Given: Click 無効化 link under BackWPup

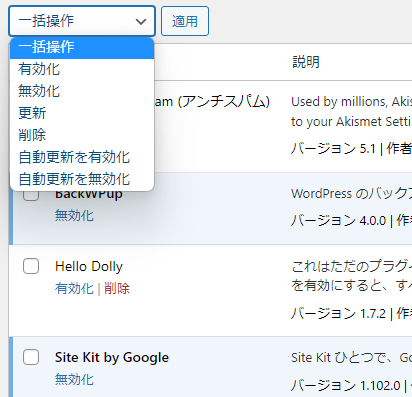Looking at the screenshot, I should [x=74, y=216].
